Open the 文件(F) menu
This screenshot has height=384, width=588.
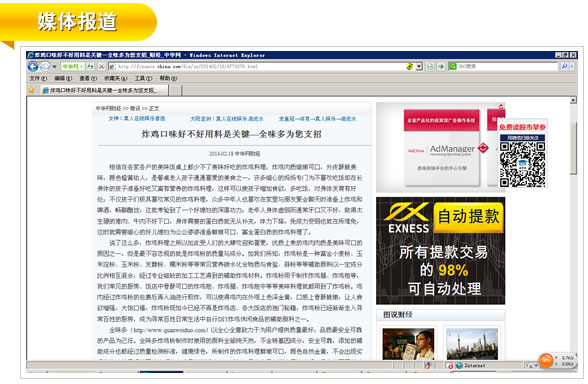click(x=38, y=78)
